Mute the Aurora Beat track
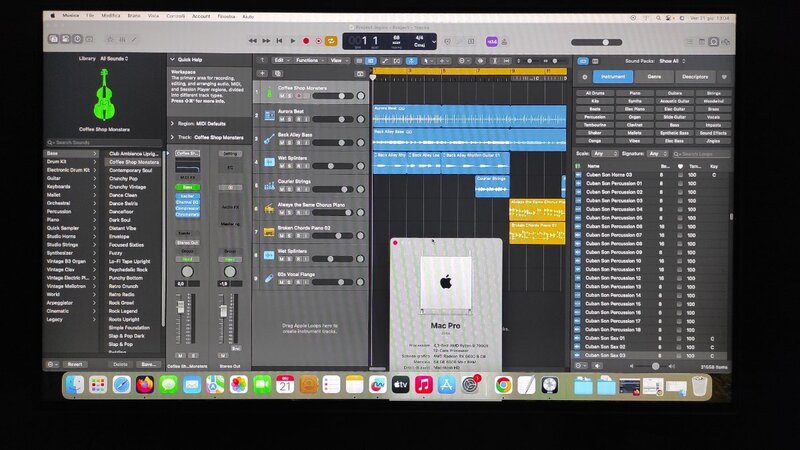This screenshot has height=450, width=800. [281, 120]
